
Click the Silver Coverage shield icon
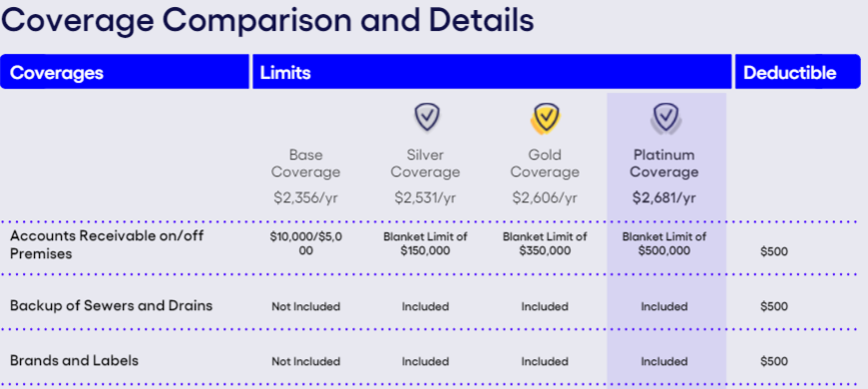pyautogui.click(x=427, y=117)
